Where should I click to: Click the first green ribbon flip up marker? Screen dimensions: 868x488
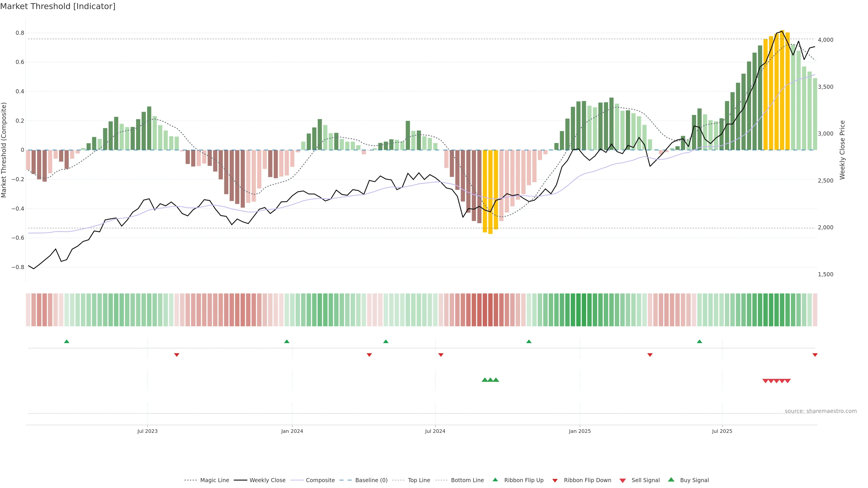coord(67,342)
